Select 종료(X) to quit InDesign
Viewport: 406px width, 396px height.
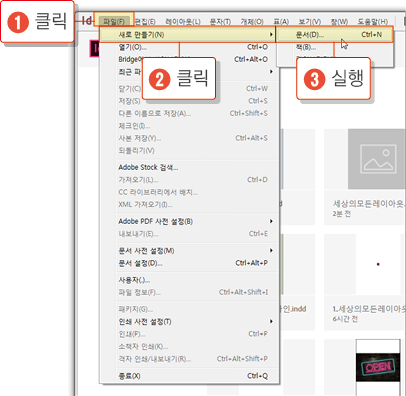pyautogui.click(x=189, y=376)
